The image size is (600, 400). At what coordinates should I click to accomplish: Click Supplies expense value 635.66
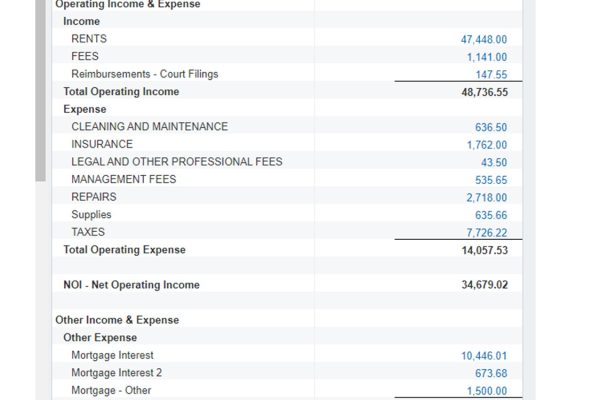point(491,215)
